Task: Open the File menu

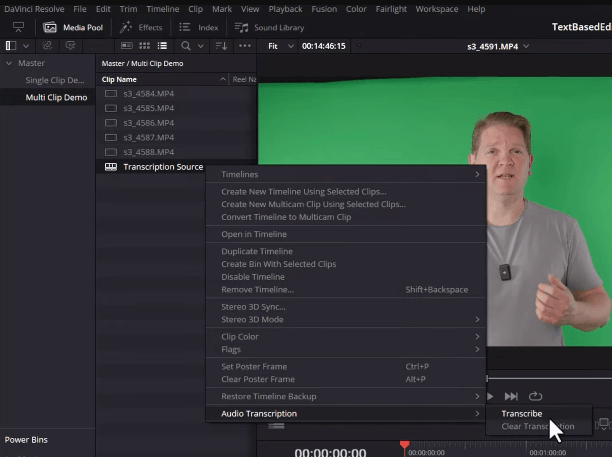Action: (x=80, y=9)
